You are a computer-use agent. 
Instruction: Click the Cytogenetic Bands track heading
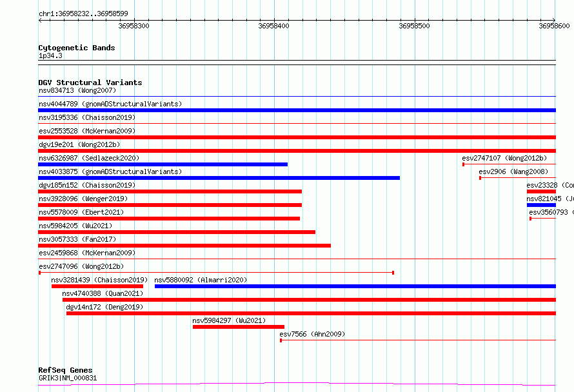77,48
